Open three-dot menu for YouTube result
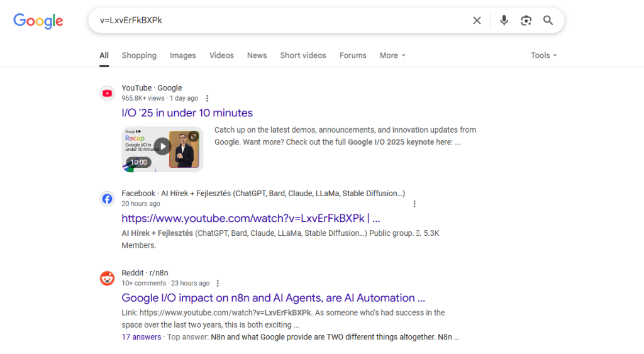The image size is (644, 354). tap(207, 99)
